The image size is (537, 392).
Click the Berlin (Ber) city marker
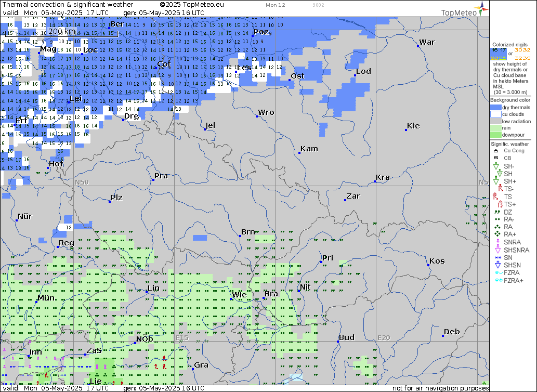(x=109, y=28)
